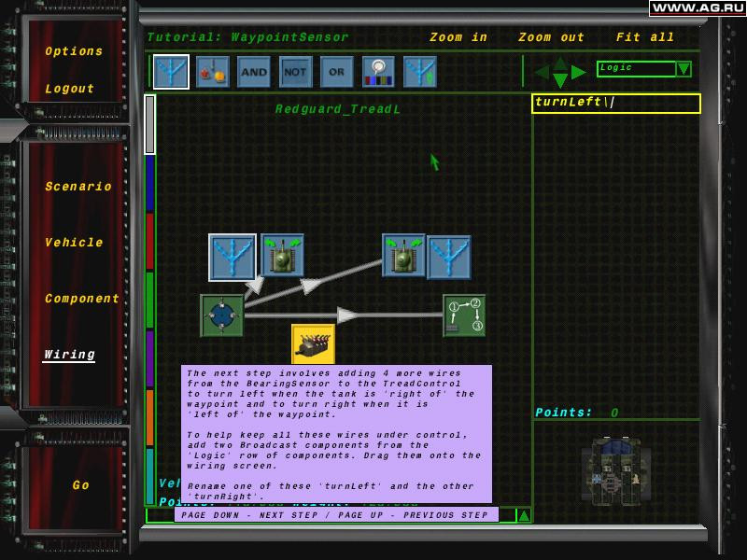Click Logout in the side panel
Viewport: 747px width, 560px height.
tap(69, 89)
